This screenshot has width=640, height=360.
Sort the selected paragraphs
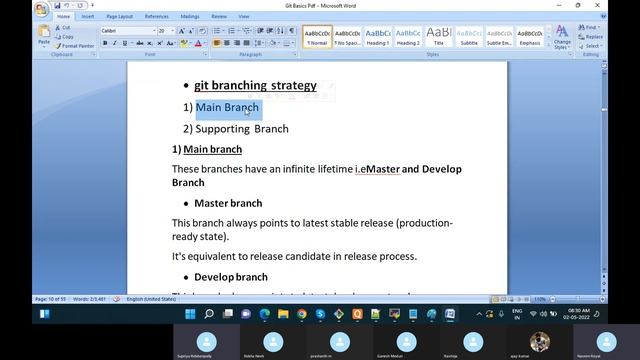point(280,31)
